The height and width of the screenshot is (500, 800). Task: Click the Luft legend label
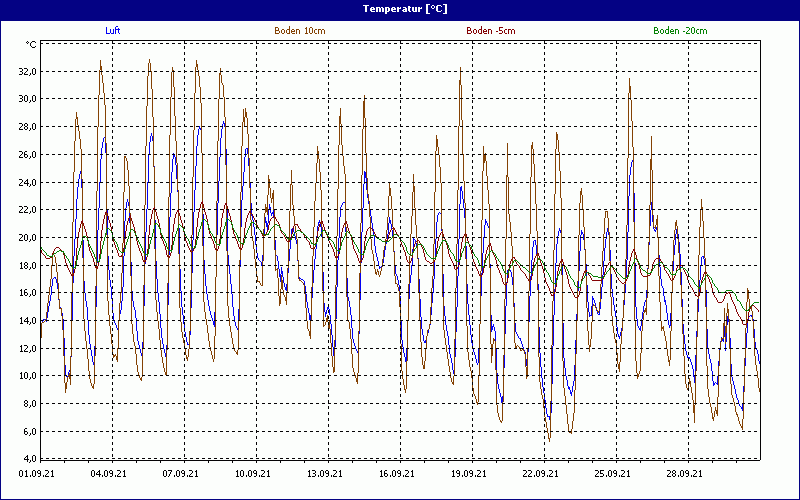[x=113, y=31]
